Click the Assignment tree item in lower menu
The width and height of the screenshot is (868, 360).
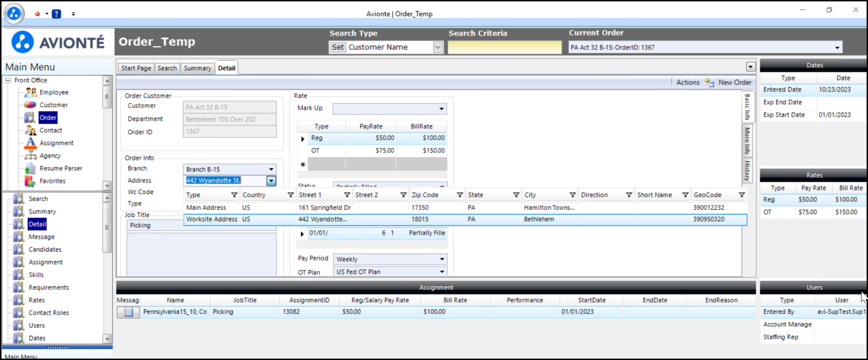click(46, 262)
